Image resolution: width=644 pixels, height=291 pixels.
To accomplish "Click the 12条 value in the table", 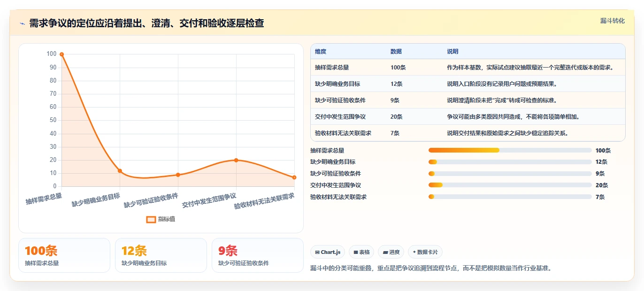I will tap(397, 84).
